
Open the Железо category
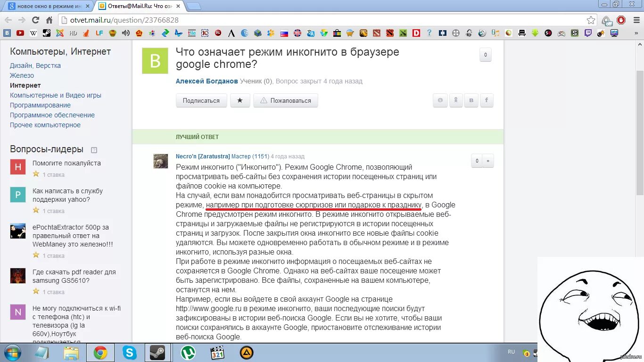[x=22, y=75]
